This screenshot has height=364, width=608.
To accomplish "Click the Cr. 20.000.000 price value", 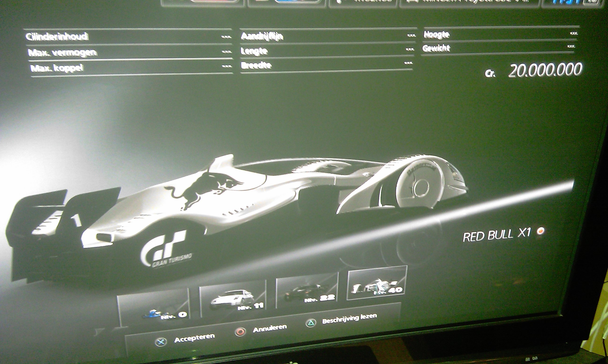I will point(544,70).
